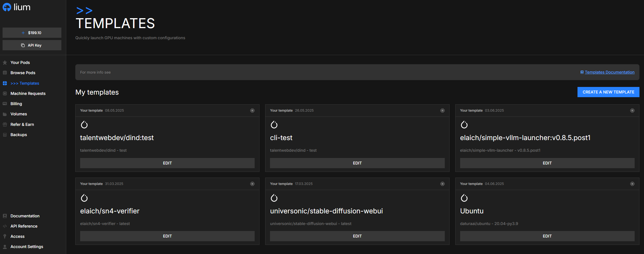The width and height of the screenshot is (644, 254).
Task: Select radio on simple-vllm-launcher template card
Action: tap(632, 111)
